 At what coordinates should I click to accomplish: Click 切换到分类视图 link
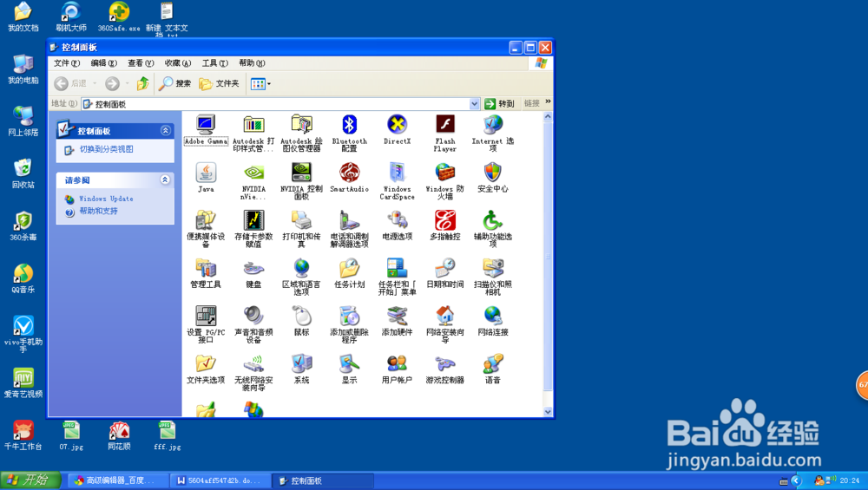[x=106, y=149]
